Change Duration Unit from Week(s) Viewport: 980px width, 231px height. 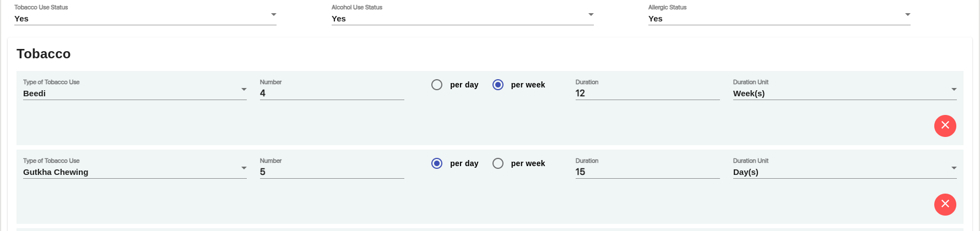coord(845,89)
